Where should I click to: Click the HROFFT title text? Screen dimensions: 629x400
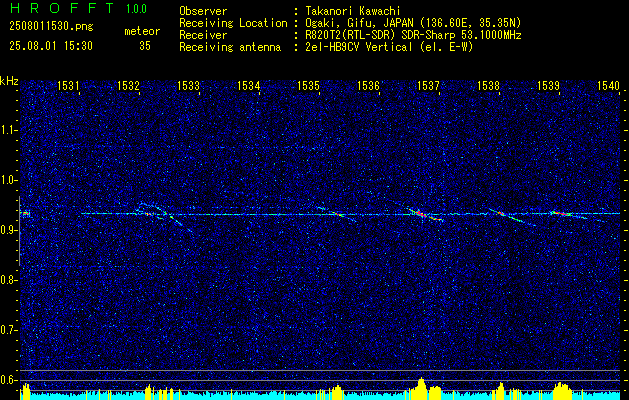pos(62,8)
